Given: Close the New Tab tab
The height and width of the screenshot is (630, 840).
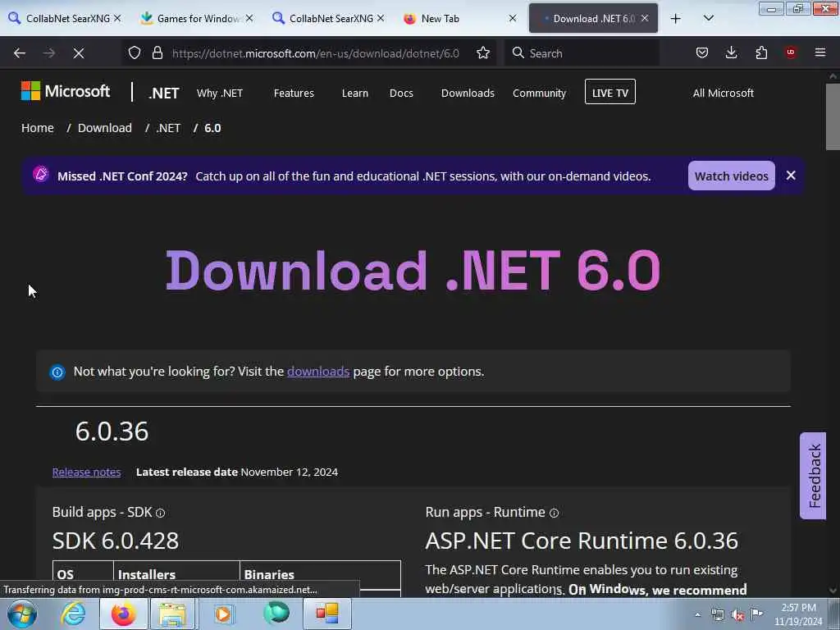Looking at the screenshot, I should (x=513, y=18).
